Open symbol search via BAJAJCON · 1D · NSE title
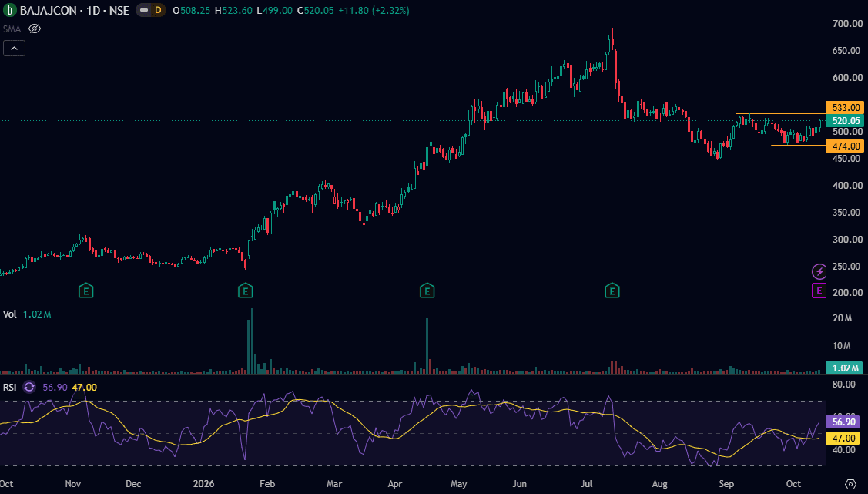 coord(75,10)
